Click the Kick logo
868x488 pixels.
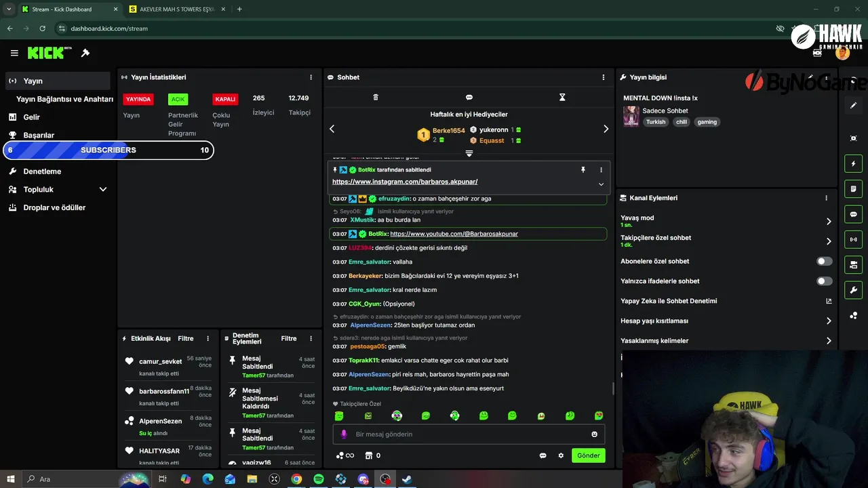(x=50, y=53)
